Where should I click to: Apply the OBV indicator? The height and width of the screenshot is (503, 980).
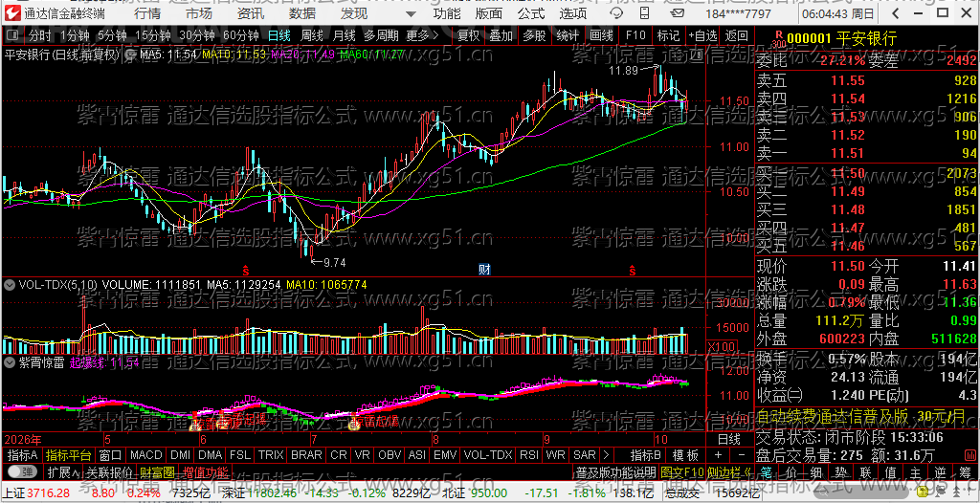[x=390, y=455]
